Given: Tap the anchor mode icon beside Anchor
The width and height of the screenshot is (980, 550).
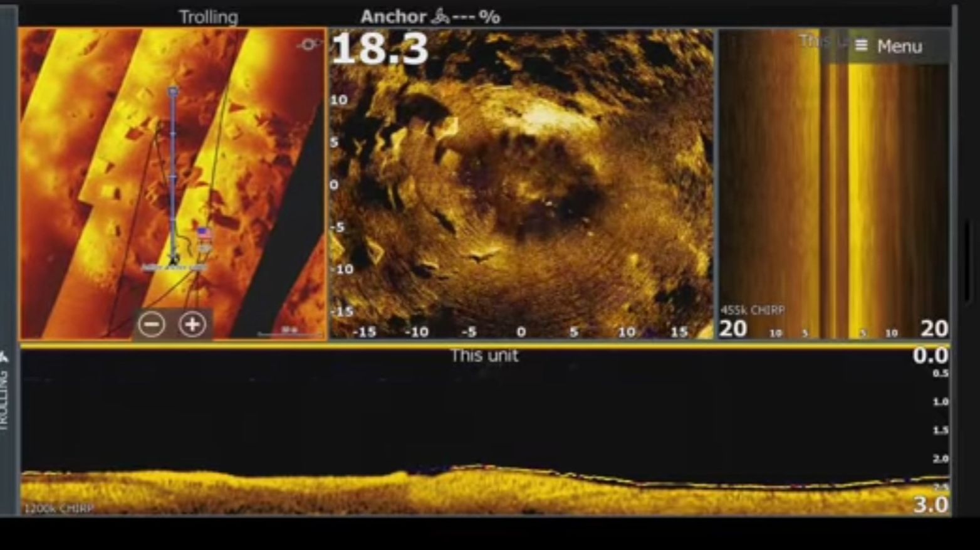Looking at the screenshot, I should point(440,17).
